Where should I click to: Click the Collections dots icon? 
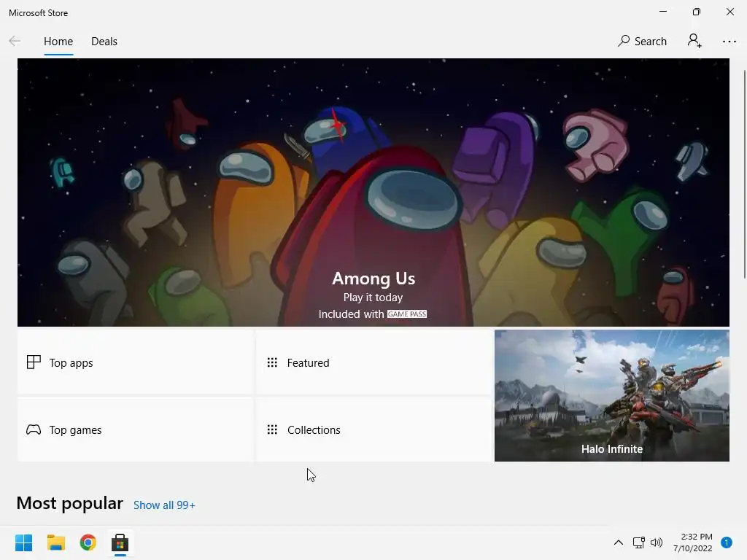click(272, 430)
